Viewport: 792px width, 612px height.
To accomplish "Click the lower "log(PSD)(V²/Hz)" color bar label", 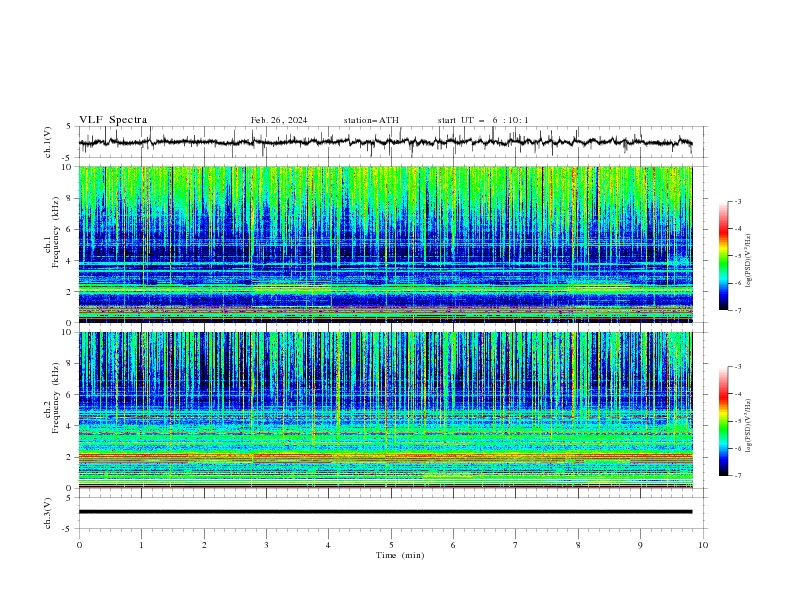I will click(x=749, y=425).
